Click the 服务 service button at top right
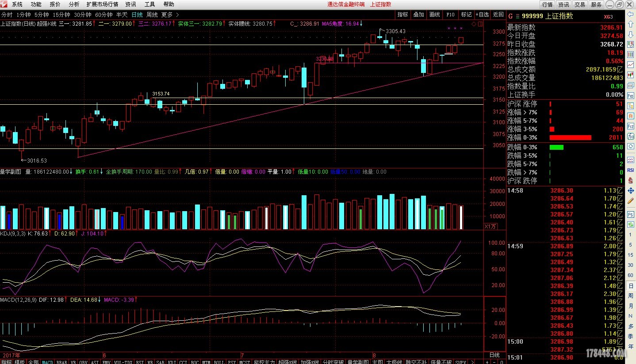This screenshot has width=636, height=364. coord(596,4)
